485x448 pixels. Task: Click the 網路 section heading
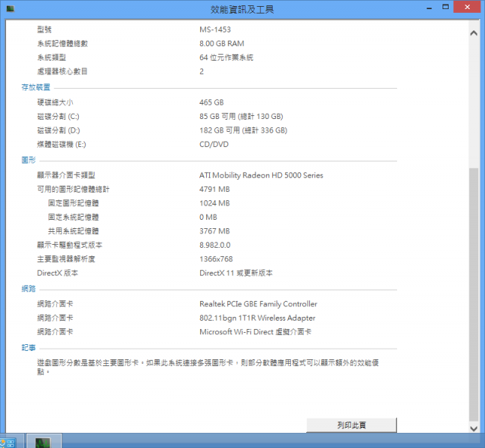(29, 289)
